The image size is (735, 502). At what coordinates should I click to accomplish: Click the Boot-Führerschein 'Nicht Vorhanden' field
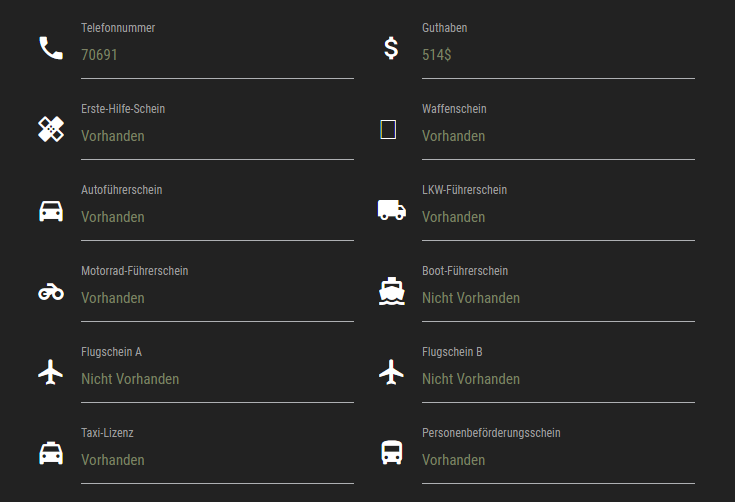point(558,298)
